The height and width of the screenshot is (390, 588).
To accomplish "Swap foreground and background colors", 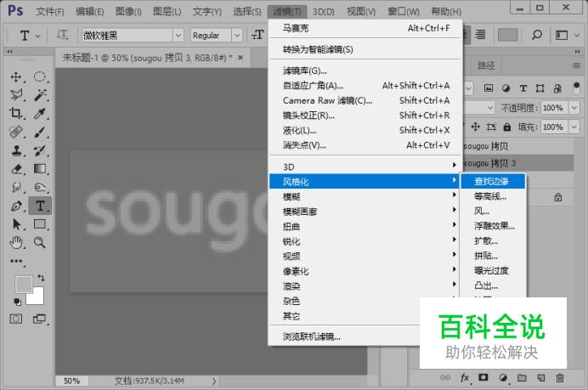I will pos(41,278).
